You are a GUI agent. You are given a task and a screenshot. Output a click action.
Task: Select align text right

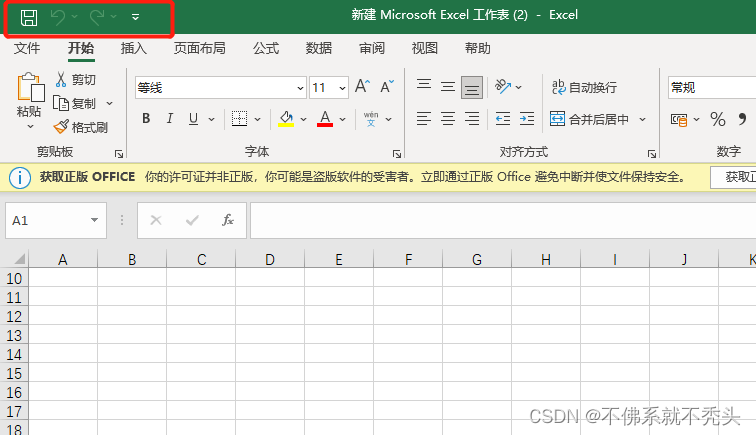tap(472, 119)
